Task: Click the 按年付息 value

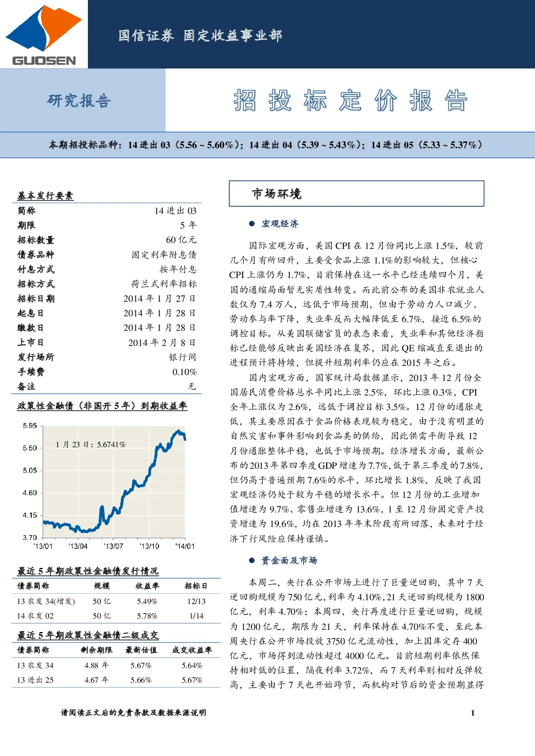Action: point(178,269)
